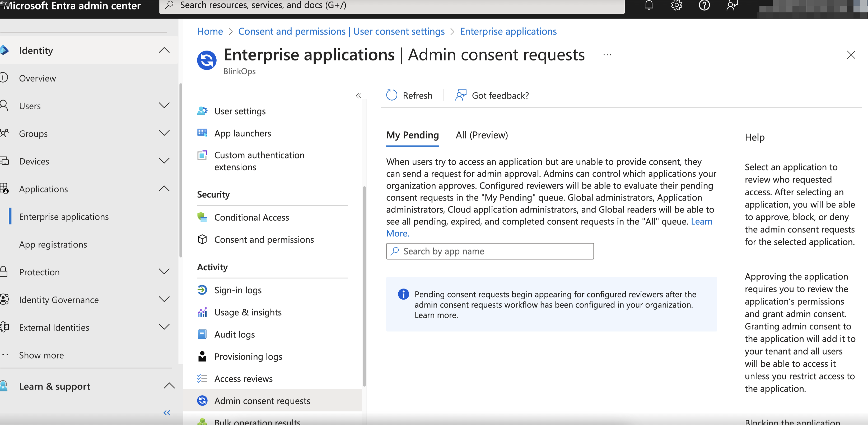Click the Sign-in logs icon
Screen dimensions: 868x425
[x=203, y=289]
